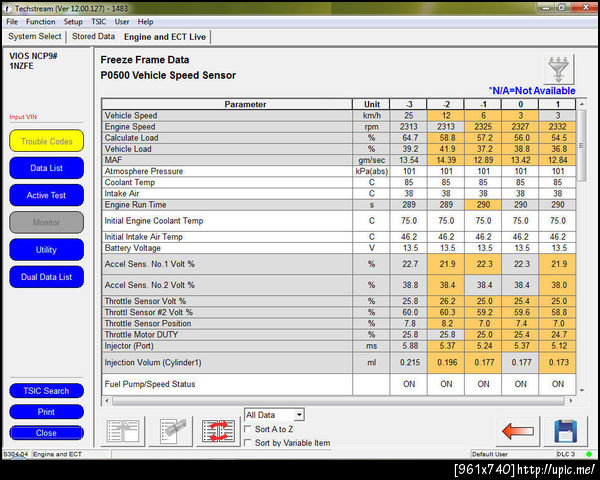Open the TSIC menu
600x480 pixels.
point(98,22)
